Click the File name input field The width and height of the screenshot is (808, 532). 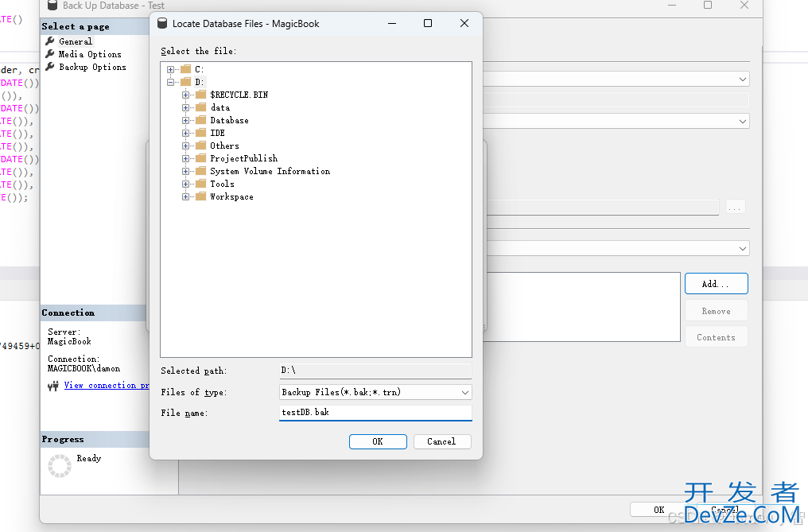(375, 413)
